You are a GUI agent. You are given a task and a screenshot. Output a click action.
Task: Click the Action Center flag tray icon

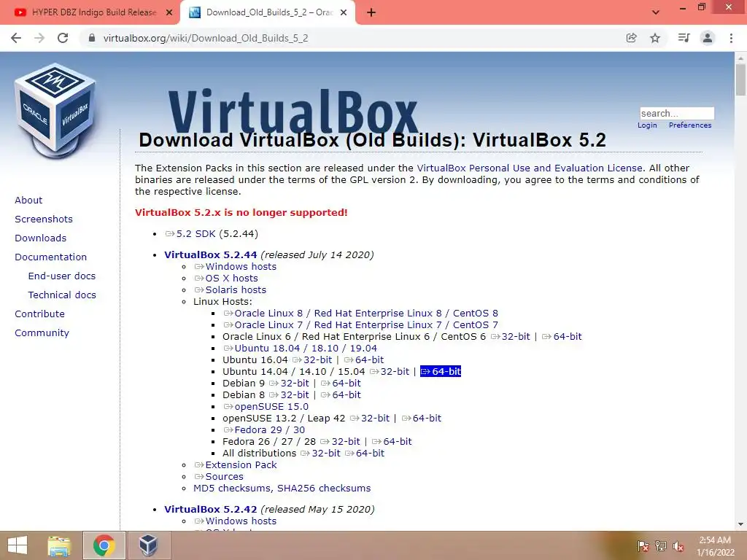(x=643, y=545)
